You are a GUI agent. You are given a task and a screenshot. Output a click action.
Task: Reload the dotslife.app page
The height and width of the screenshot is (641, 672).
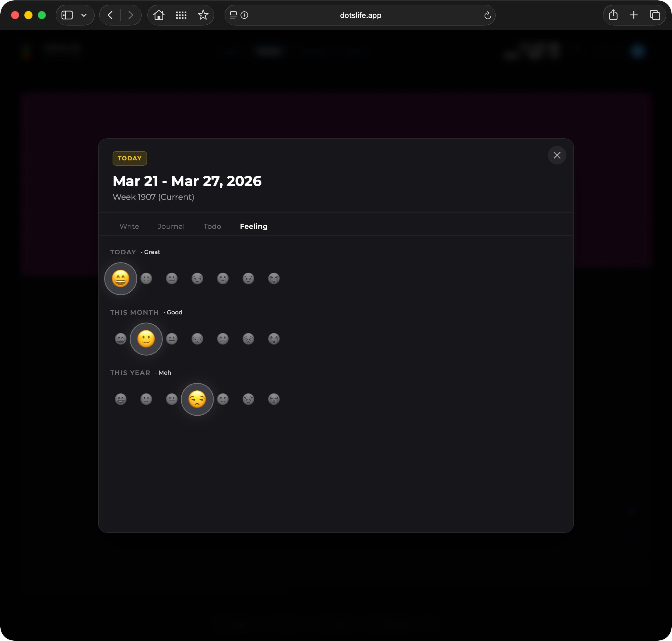tap(487, 15)
